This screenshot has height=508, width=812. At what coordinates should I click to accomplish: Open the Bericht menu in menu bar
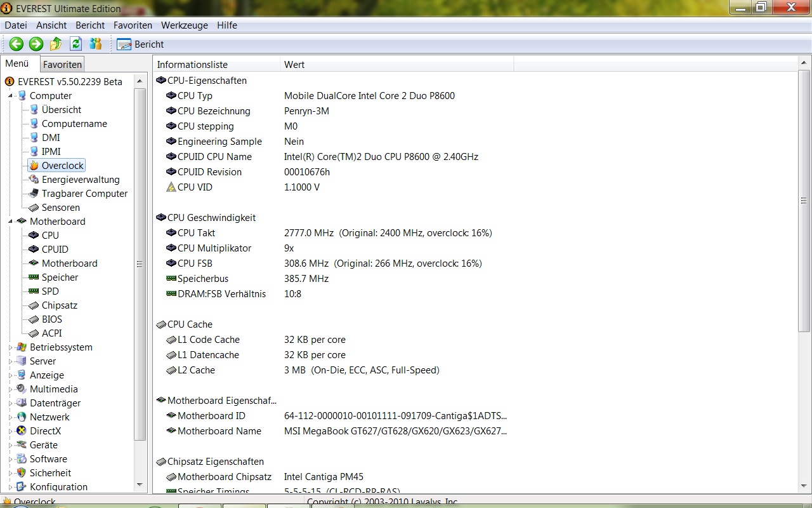90,25
